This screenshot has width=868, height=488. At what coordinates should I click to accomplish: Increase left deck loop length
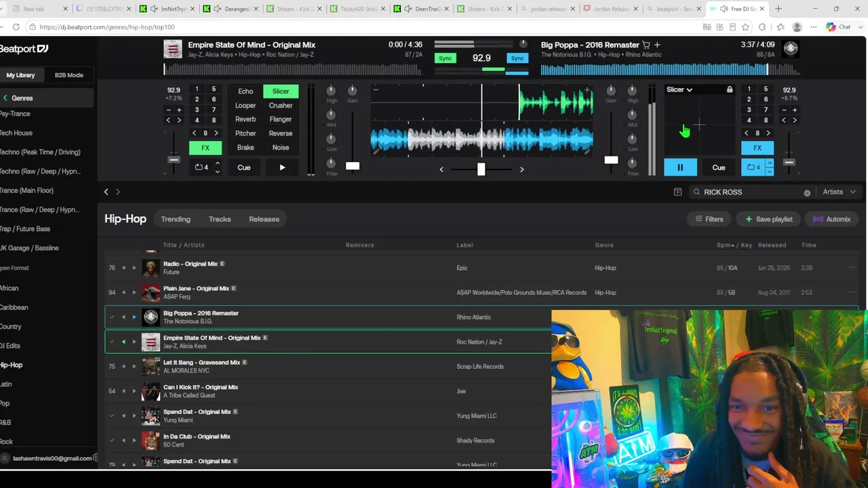pyautogui.click(x=217, y=163)
